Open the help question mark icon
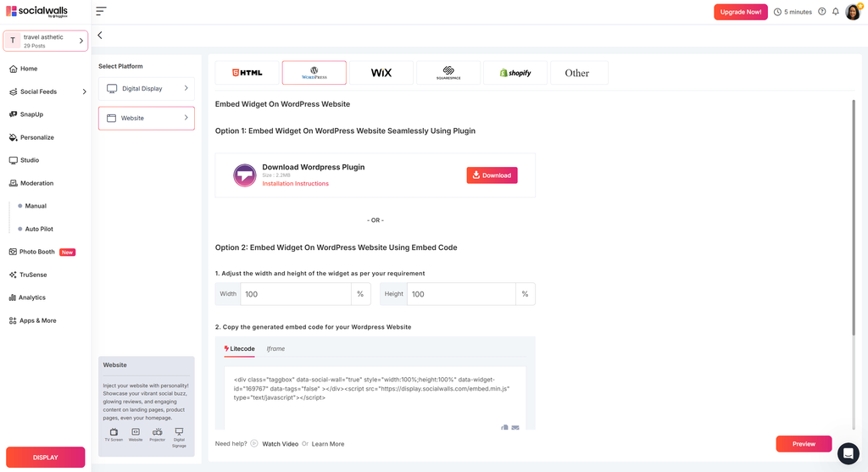This screenshot has width=868, height=472. click(822, 12)
